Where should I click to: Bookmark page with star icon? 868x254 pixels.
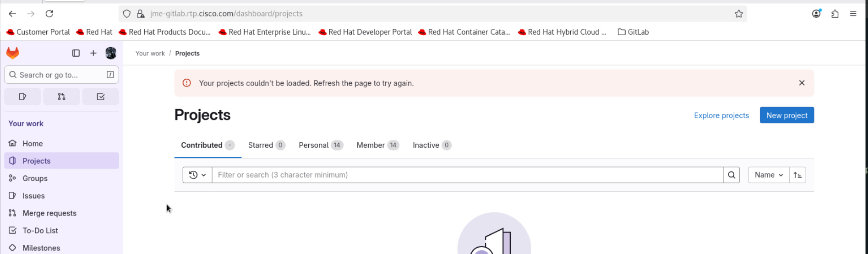[739, 14]
